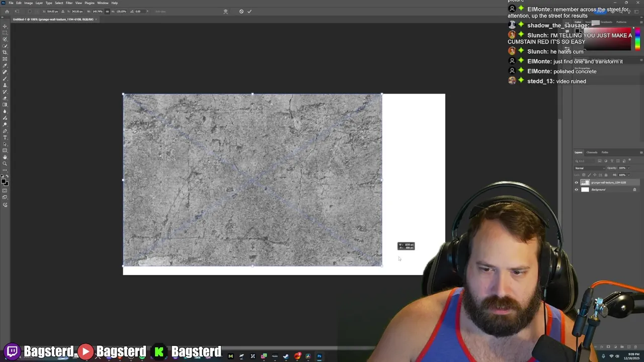The image size is (644, 362).
Task: Click the rotation angle field
Action: click(x=139, y=12)
